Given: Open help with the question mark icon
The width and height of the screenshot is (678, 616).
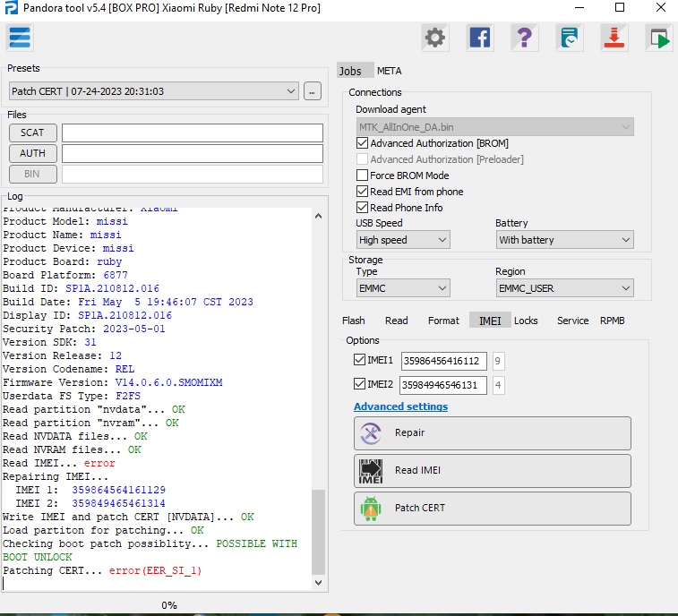Looking at the screenshot, I should (x=525, y=38).
